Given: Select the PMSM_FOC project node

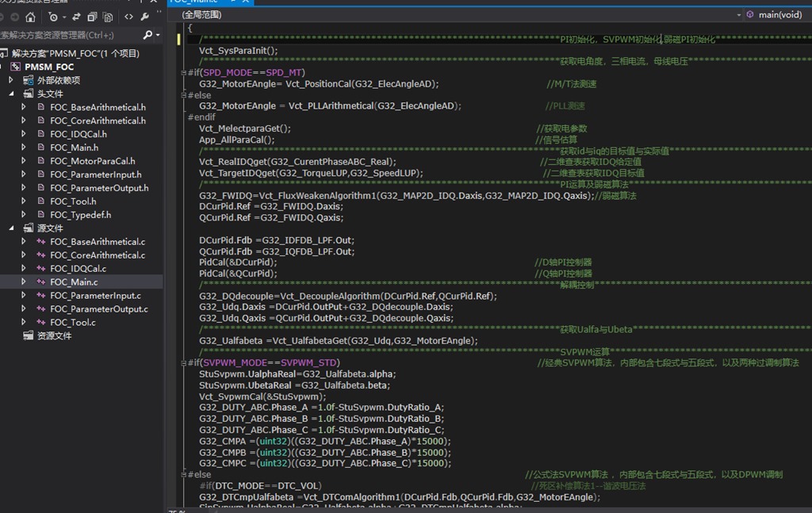Looking at the screenshot, I should (x=49, y=67).
